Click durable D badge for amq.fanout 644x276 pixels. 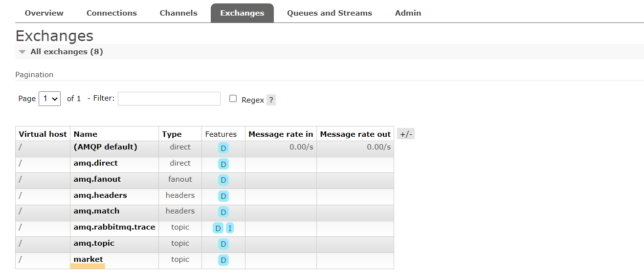(x=223, y=180)
